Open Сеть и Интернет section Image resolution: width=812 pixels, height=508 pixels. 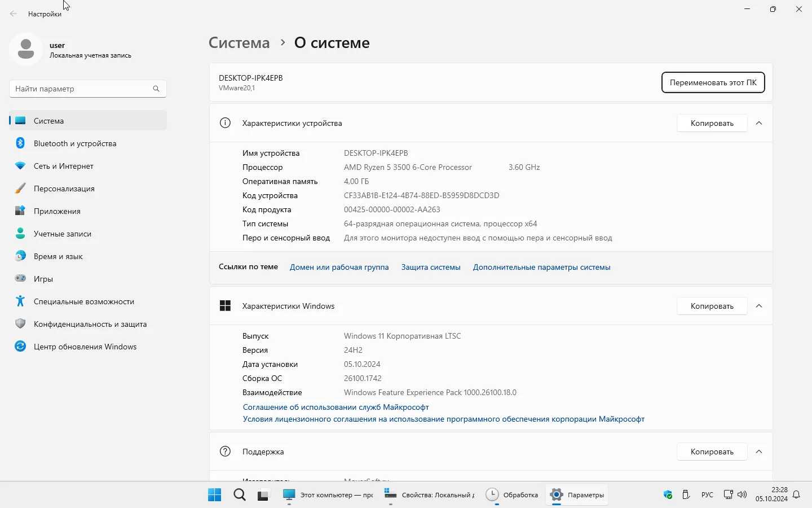click(x=63, y=166)
